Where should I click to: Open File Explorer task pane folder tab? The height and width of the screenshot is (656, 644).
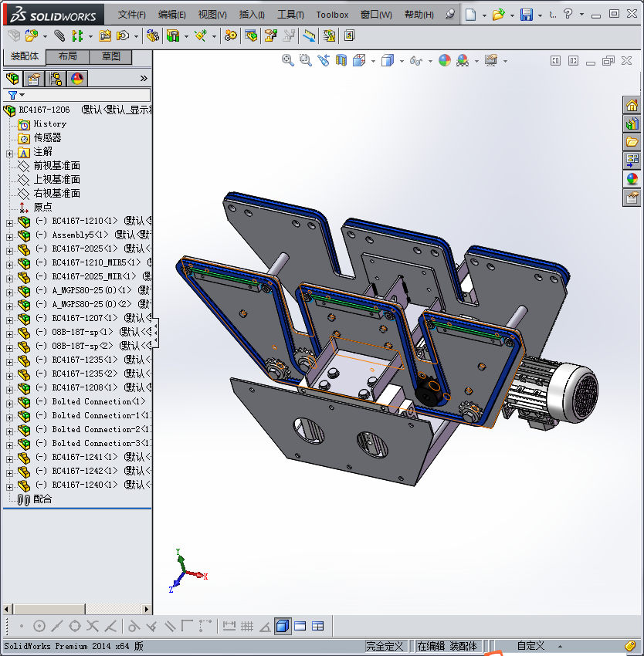pos(632,142)
